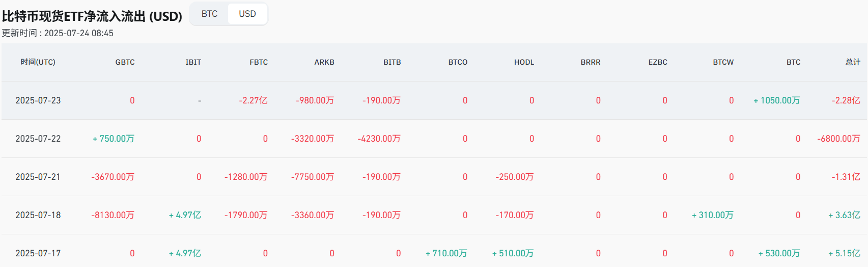Image resolution: width=868 pixels, height=267 pixels.
Task: Select the 2025-07-22 date row
Action: point(38,139)
